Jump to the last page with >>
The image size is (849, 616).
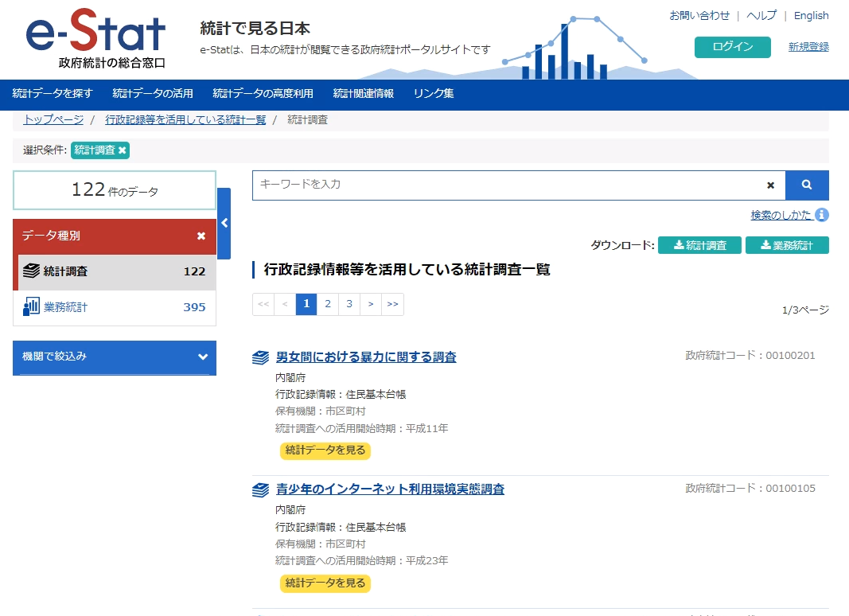pyautogui.click(x=392, y=304)
